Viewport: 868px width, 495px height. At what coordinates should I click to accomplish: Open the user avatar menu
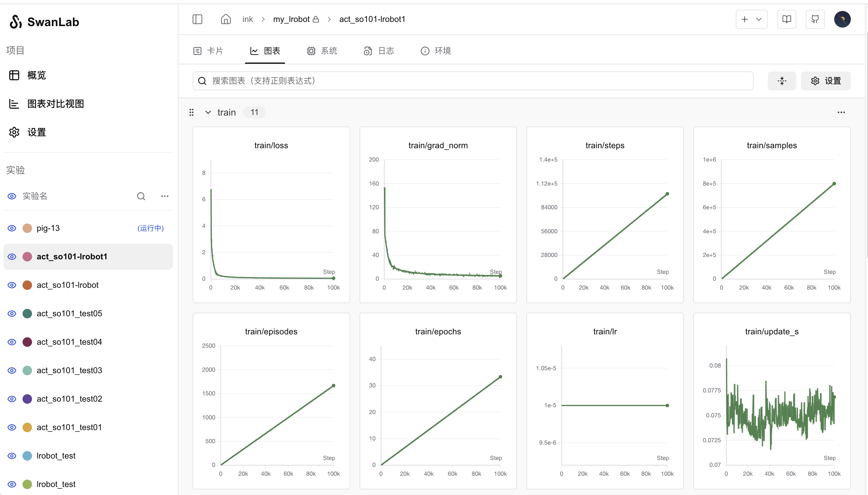(x=842, y=19)
